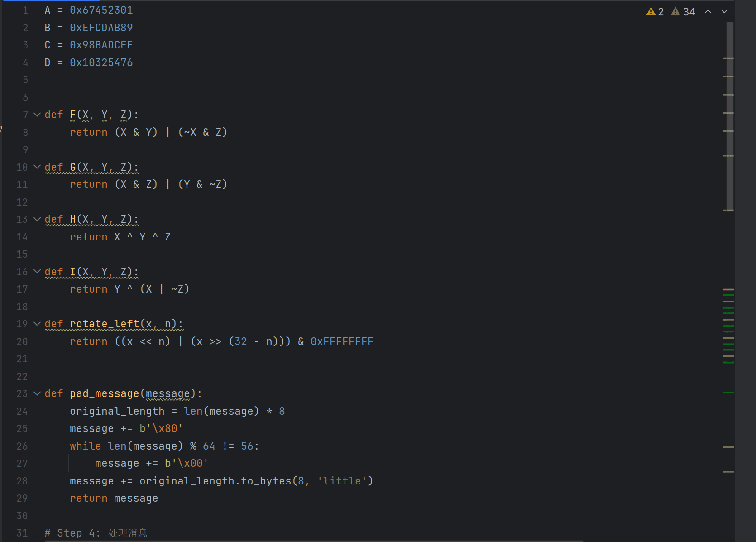Collapse the G function fold arrow
756x542 pixels.
pyautogui.click(x=37, y=167)
